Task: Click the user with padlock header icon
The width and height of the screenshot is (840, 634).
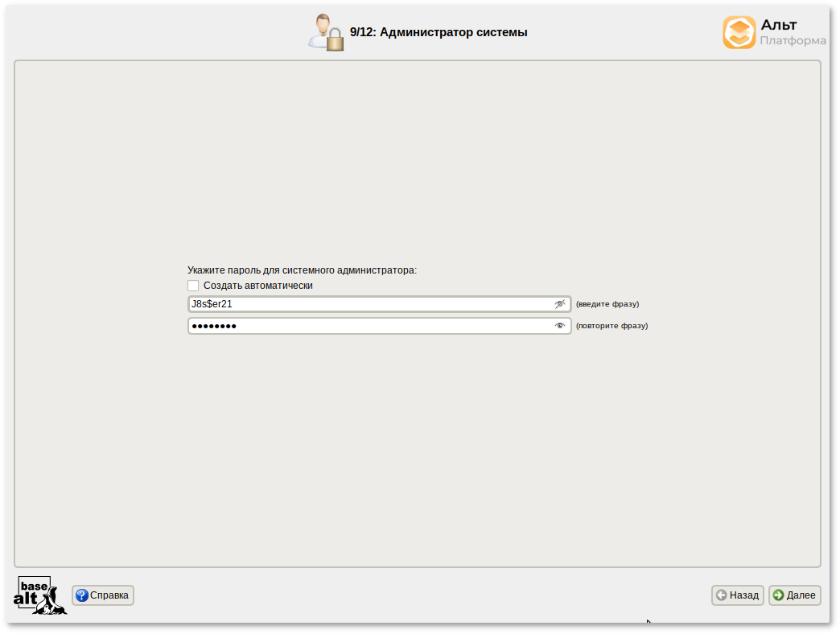Action: (327, 33)
